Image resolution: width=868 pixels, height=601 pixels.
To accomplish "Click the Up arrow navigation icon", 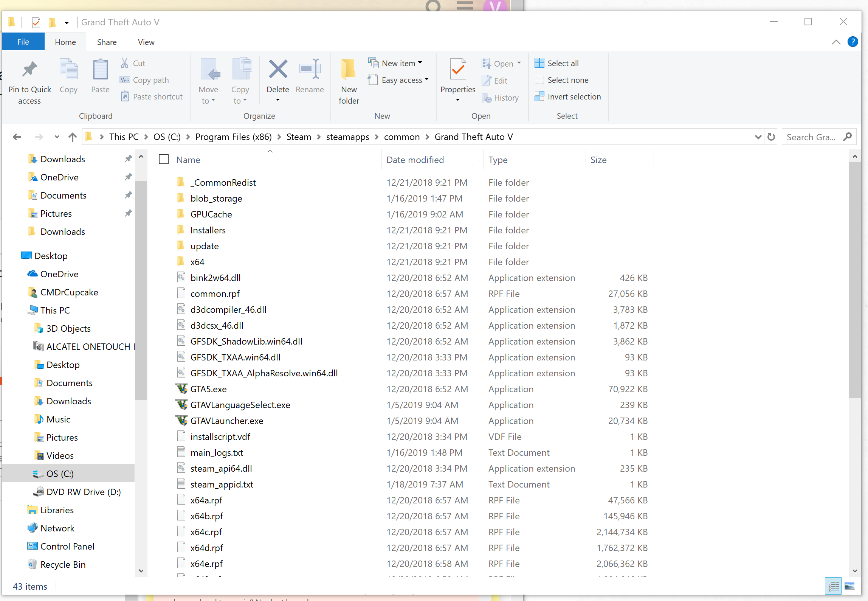I will (73, 137).
